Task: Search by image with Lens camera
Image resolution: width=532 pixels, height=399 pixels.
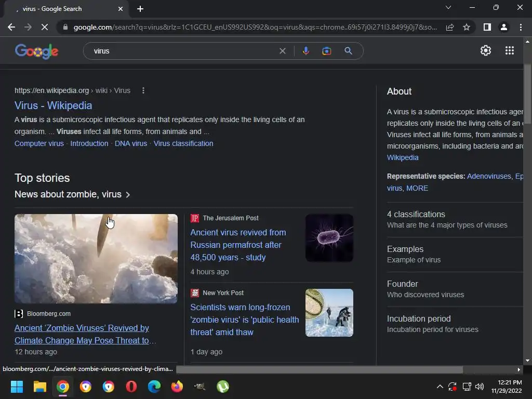Action: (326, 51)
